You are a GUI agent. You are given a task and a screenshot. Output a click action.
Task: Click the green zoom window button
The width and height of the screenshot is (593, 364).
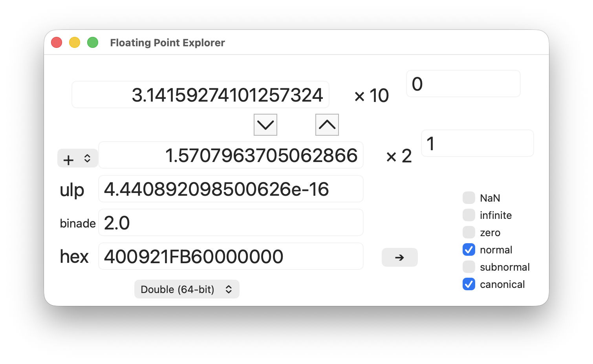93,42
